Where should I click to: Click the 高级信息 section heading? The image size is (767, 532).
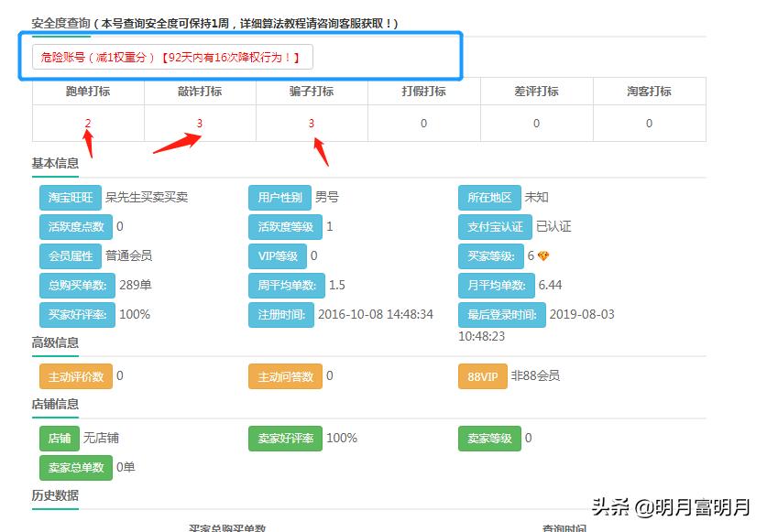[x=53, y=343]
